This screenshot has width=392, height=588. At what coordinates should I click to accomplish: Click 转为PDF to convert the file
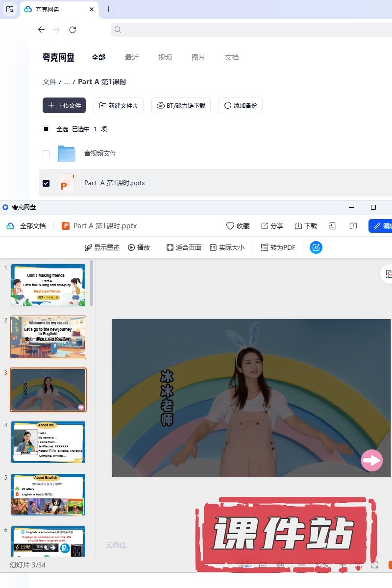click(x=278, y=247)
